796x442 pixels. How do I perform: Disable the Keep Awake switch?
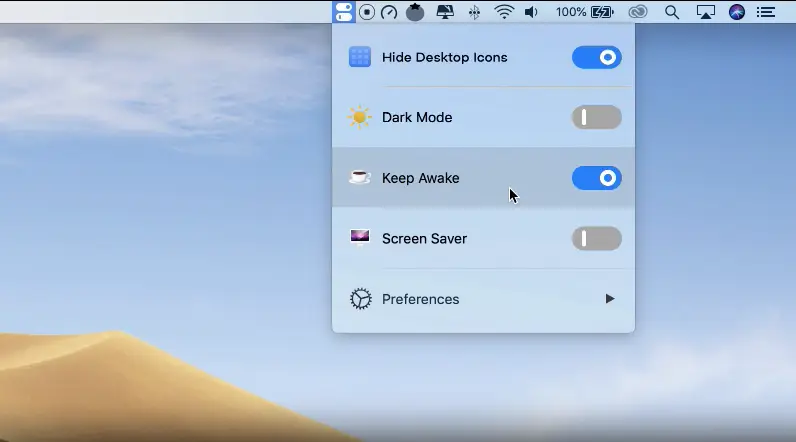tap(596, 178)
